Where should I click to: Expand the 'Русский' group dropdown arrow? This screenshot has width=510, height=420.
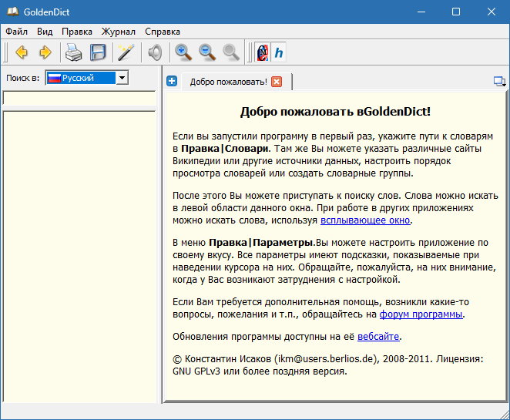coord(122,78)
